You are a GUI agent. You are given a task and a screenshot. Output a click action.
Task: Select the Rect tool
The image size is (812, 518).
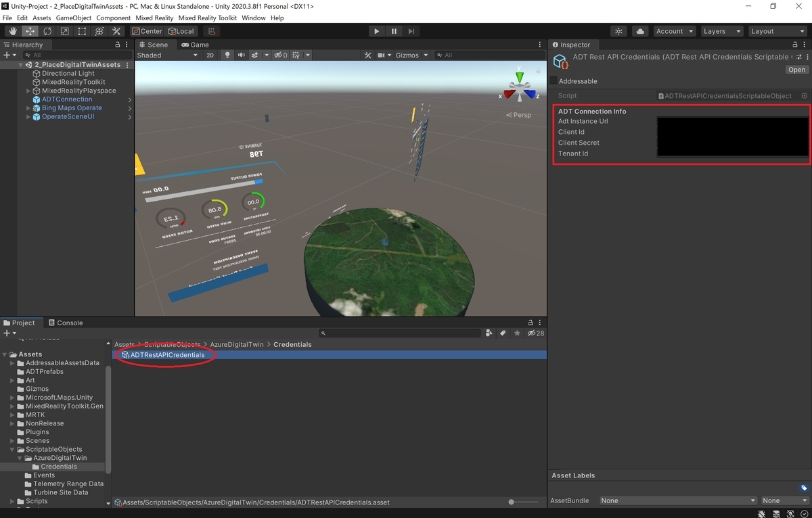pyautogui.click(x=82, y=31)
